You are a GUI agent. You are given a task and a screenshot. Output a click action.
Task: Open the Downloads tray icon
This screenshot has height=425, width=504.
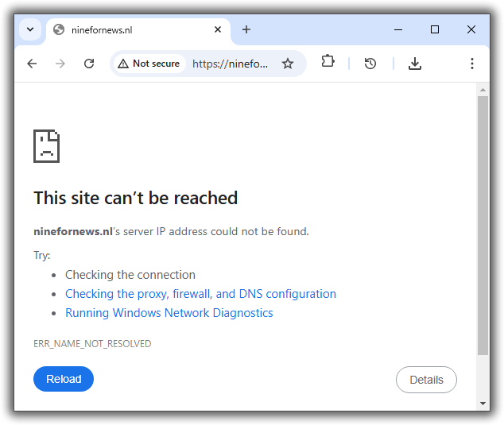(414, 64)
